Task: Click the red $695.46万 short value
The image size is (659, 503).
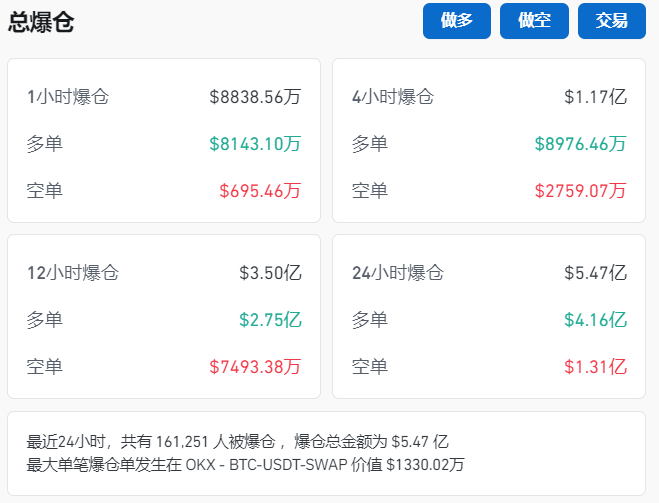Action: (260, 191)
